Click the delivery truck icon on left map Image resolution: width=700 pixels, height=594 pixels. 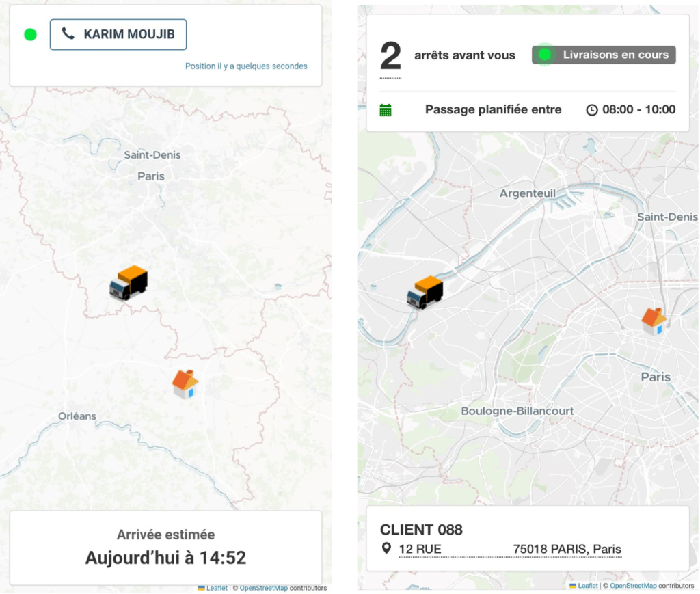point(129,282)
